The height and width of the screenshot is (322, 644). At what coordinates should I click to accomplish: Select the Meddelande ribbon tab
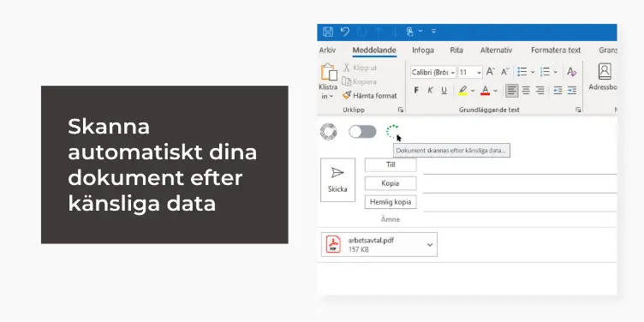[x=374, y=51]
